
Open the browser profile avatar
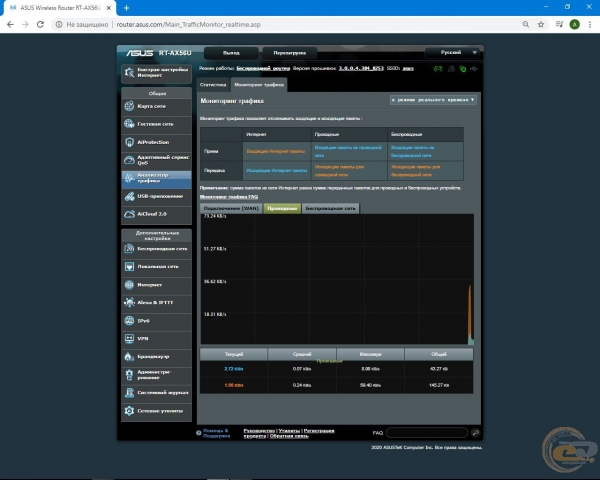pos(574,24)
